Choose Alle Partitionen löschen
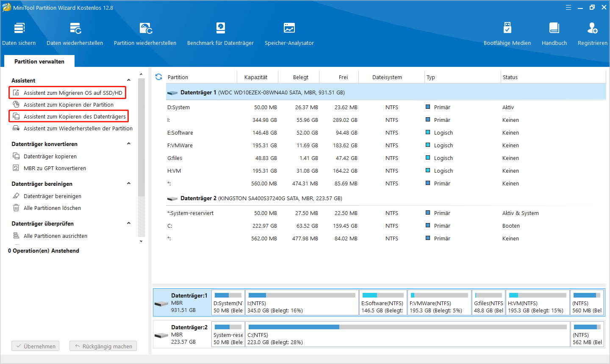 tap(52, 208)
